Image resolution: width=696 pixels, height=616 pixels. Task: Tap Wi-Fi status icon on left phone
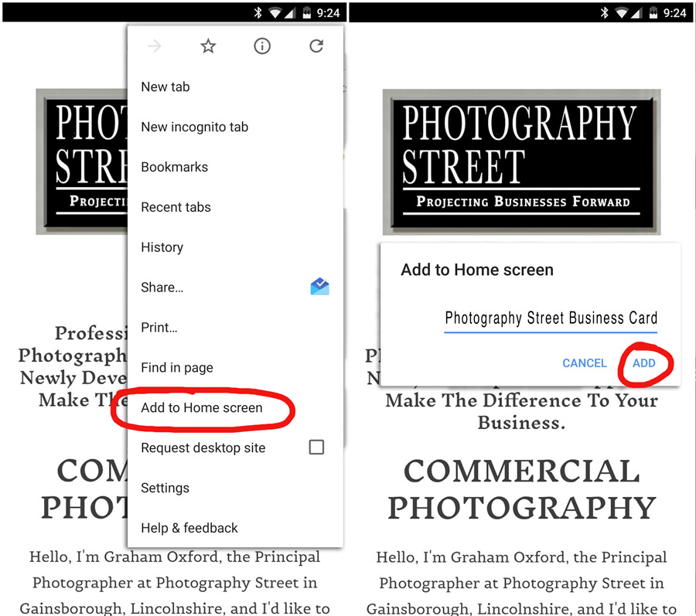click(x=275, y=13)
